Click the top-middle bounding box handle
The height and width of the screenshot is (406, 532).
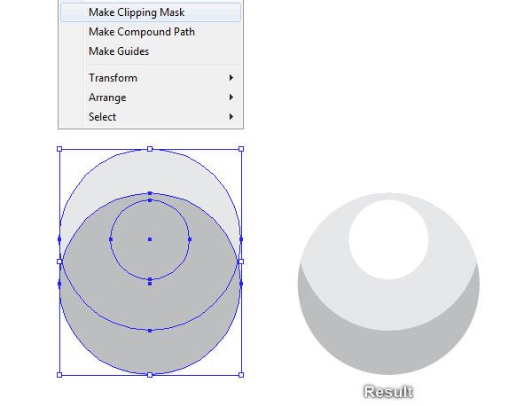[150, 149]
